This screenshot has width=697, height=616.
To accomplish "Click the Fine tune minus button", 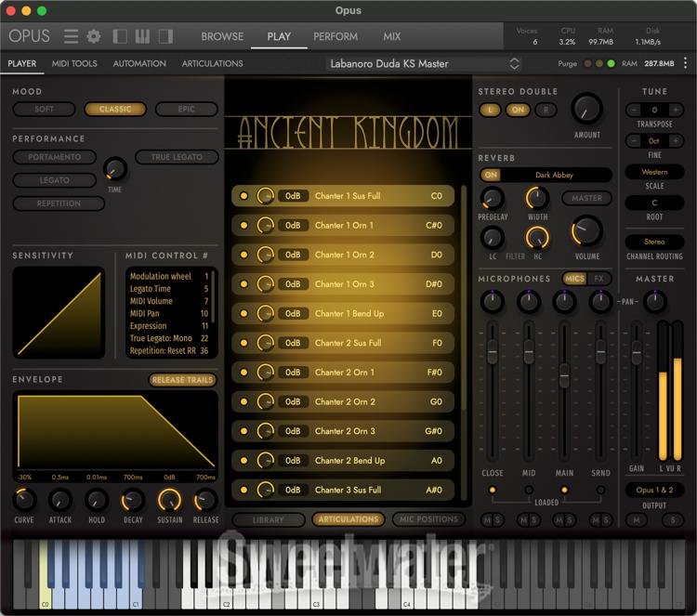I will pos(632,140).
